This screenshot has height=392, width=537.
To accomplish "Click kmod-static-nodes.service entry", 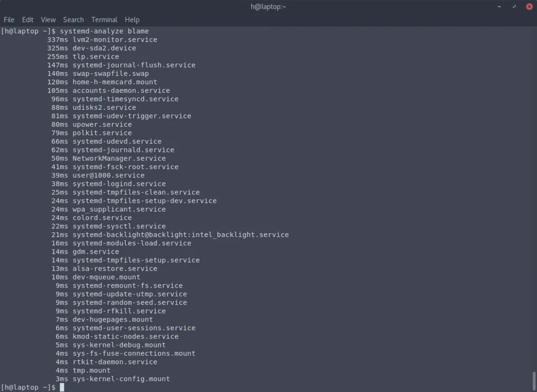I will pos(117,337).
